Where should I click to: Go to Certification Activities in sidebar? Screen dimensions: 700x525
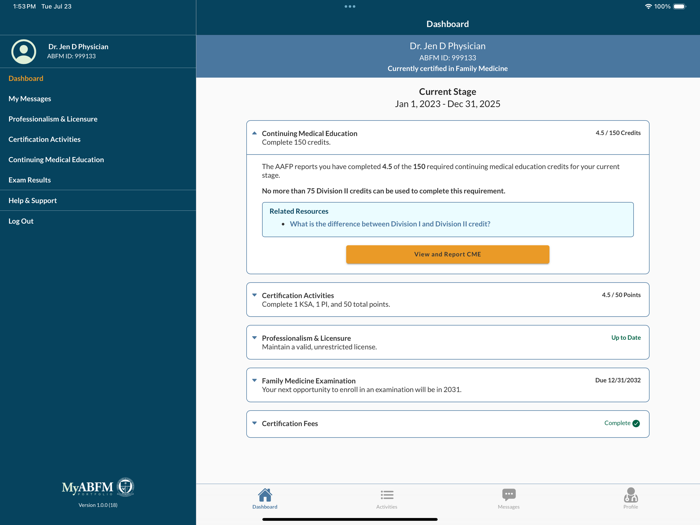pos(44,139)
